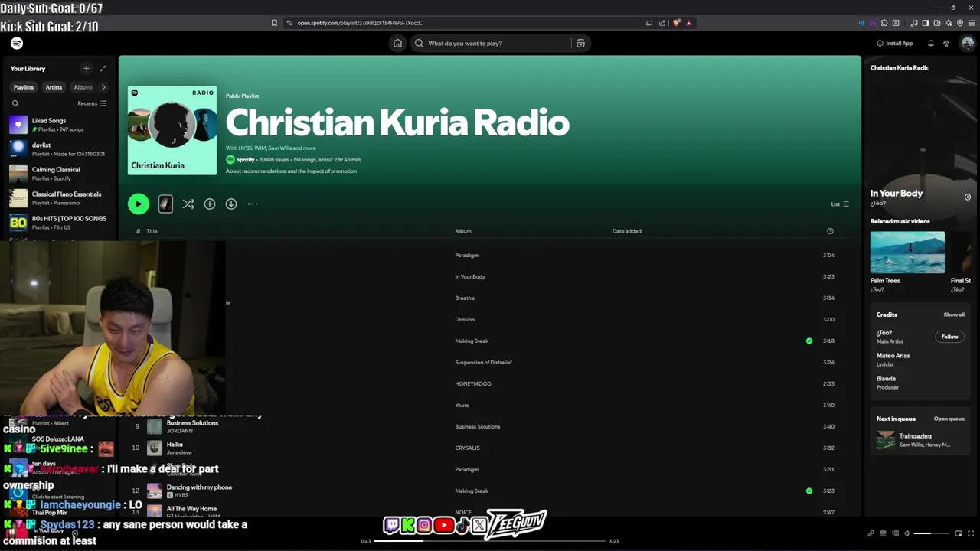Sort tracks by Title column

tap(152, 231)
